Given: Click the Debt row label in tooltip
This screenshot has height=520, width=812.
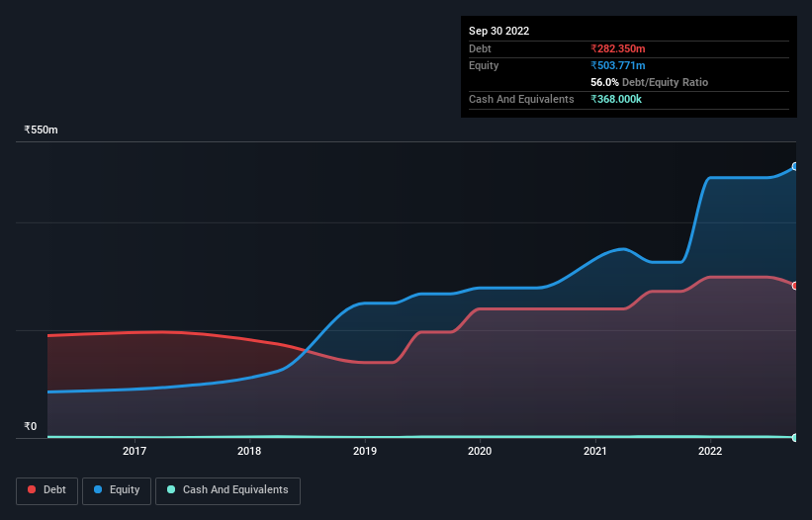Looking at the screenshot, I should [480, 48].
